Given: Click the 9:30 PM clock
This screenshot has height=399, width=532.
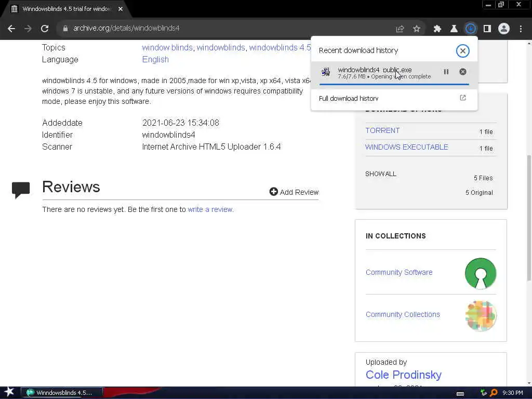Looking at the screenshot, I should point(512,393).
